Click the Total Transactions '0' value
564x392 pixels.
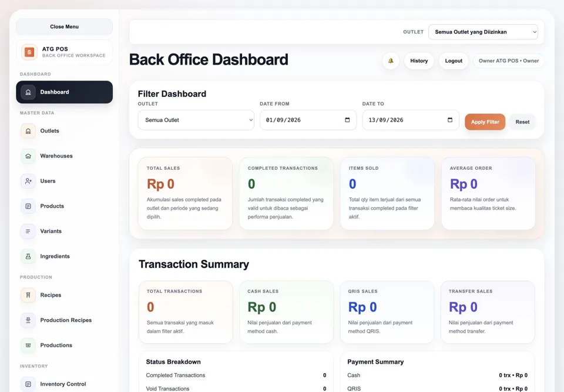(x=150, y=307)
